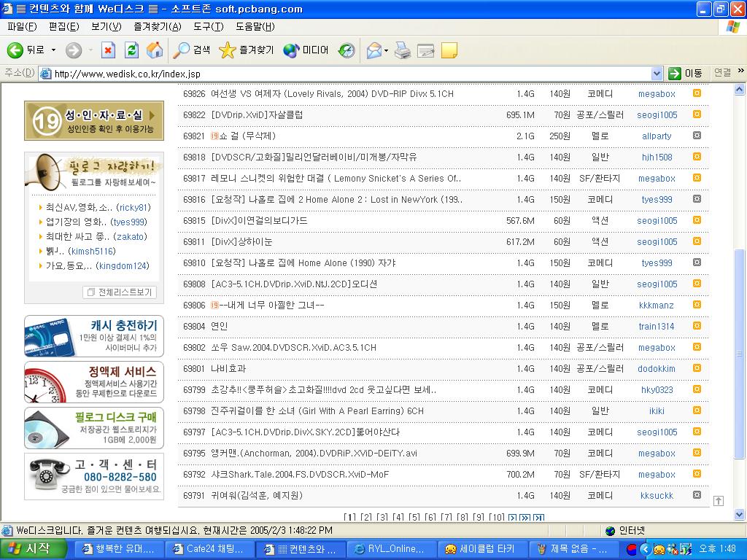Open the 고객센터 phone banner
The height and width of the screenshot is (560, 747).
pyautogui.click(x=94, y=476)
